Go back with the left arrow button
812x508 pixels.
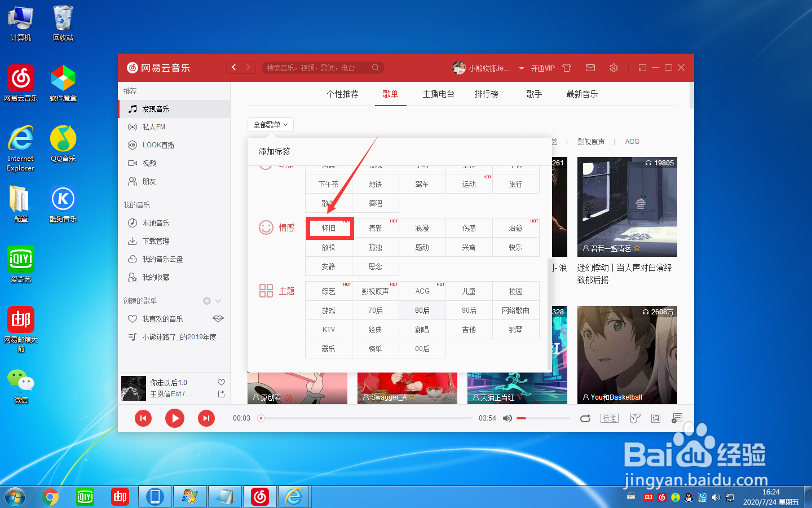pyautogui.click(x=234, y=67)
